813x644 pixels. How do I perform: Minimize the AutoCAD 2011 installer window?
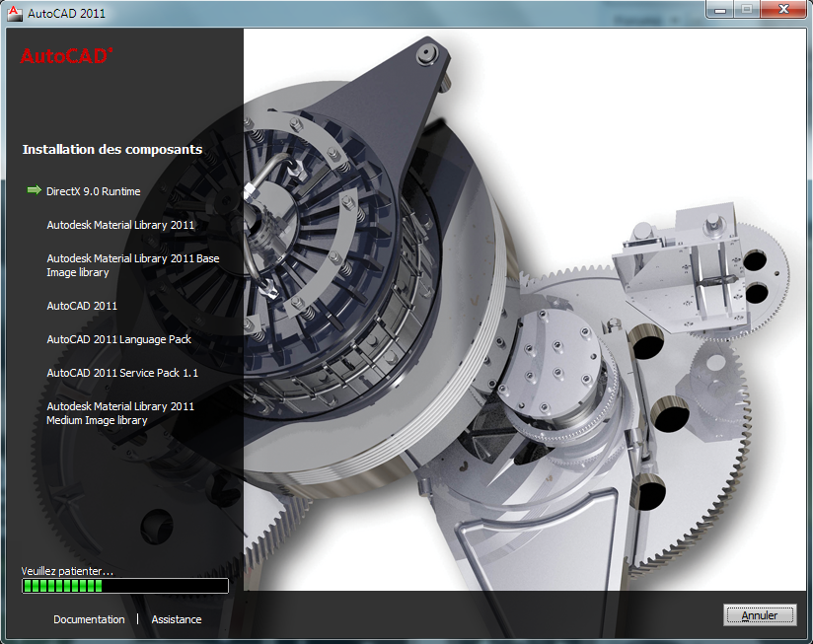tap(719, 9)
